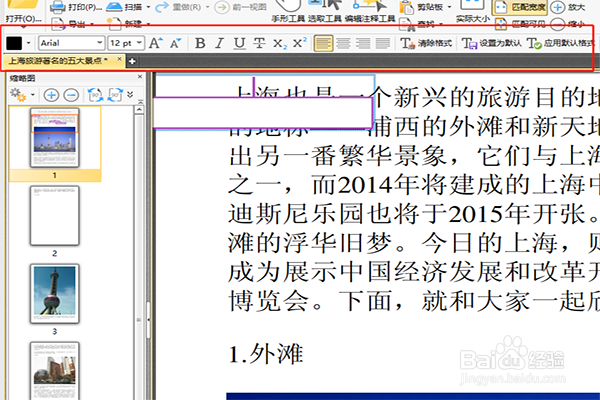Click the black text color swatch
Viewport: 600px width, 400px height.
14,43
